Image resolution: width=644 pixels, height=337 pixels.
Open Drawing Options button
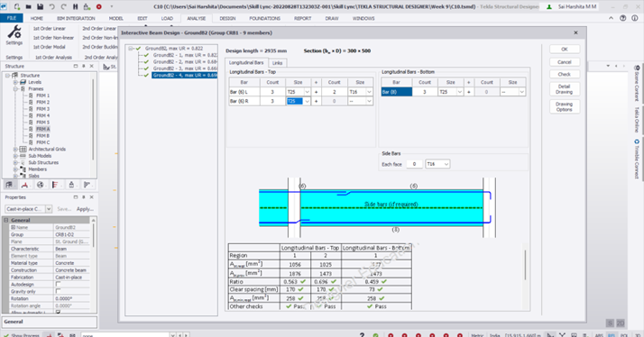tap(565, 106)
